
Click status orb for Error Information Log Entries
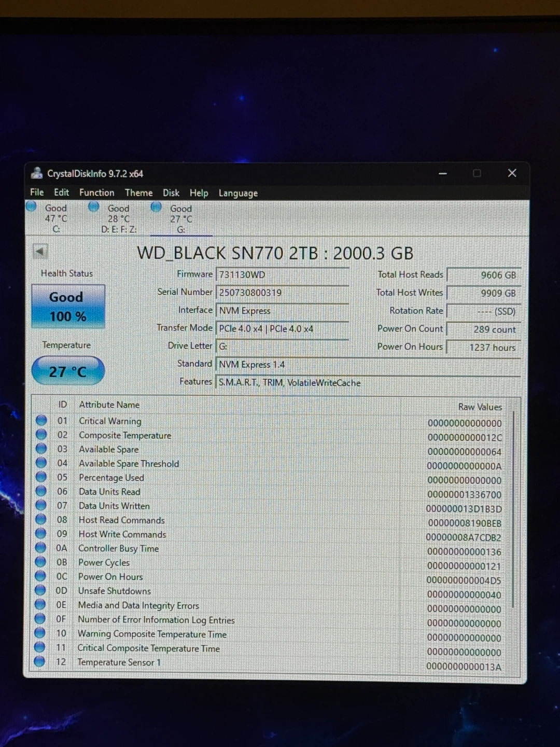(x=40, y=618)
